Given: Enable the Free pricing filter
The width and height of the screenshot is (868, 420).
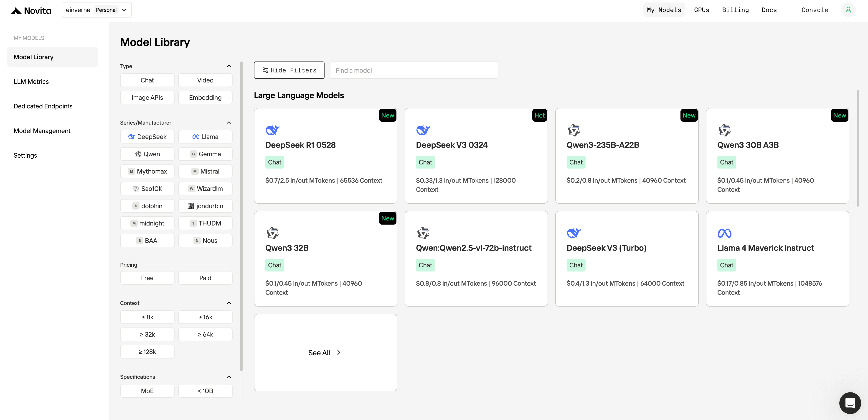Looking at the screenshot, I should 147,278.
